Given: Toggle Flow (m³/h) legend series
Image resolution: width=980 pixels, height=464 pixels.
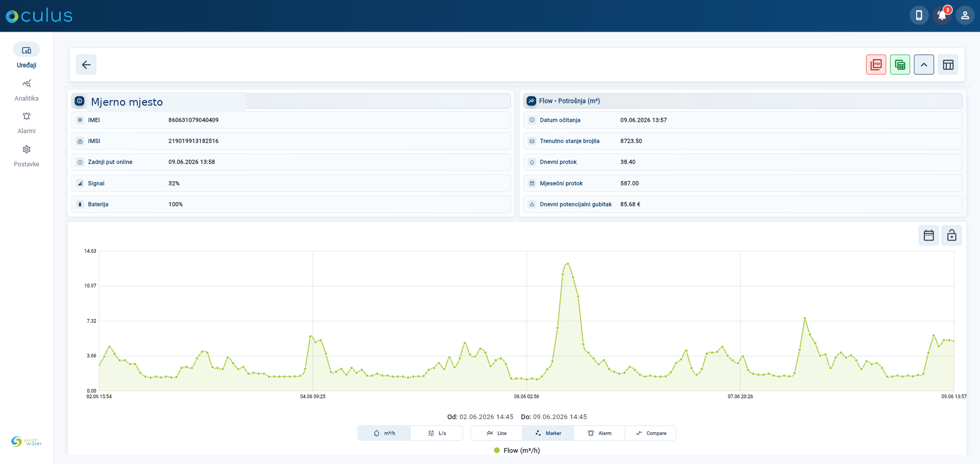Looking at the screenshot, I should [517, 451].
